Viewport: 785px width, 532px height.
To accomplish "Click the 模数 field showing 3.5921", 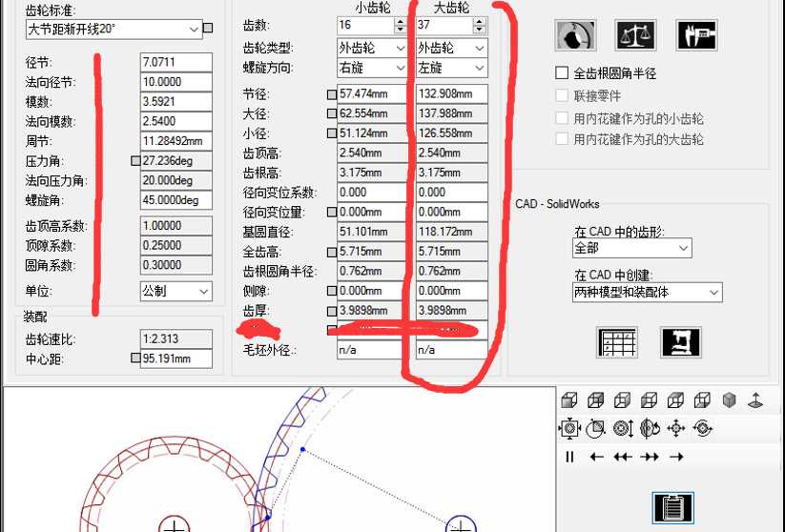I will 176,102.
